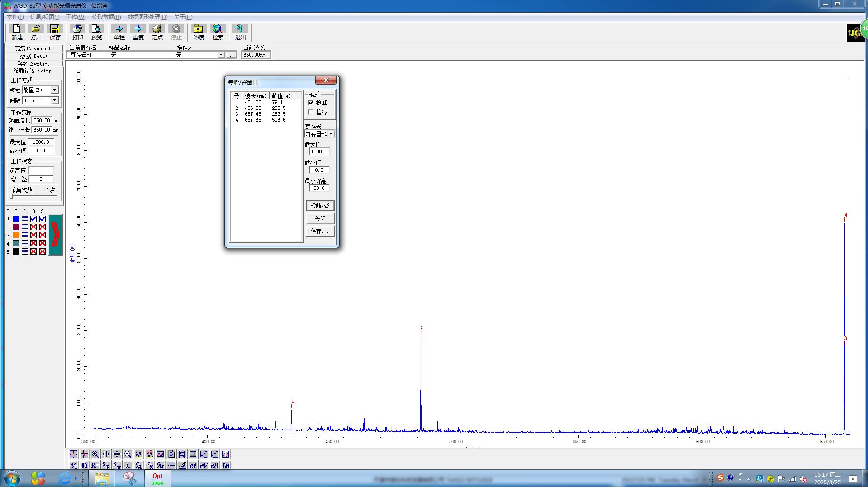The height and width of the screenshot is (487, 868).
Task: Click the peak search icon with red circles
Action: (x=149, y=454)
